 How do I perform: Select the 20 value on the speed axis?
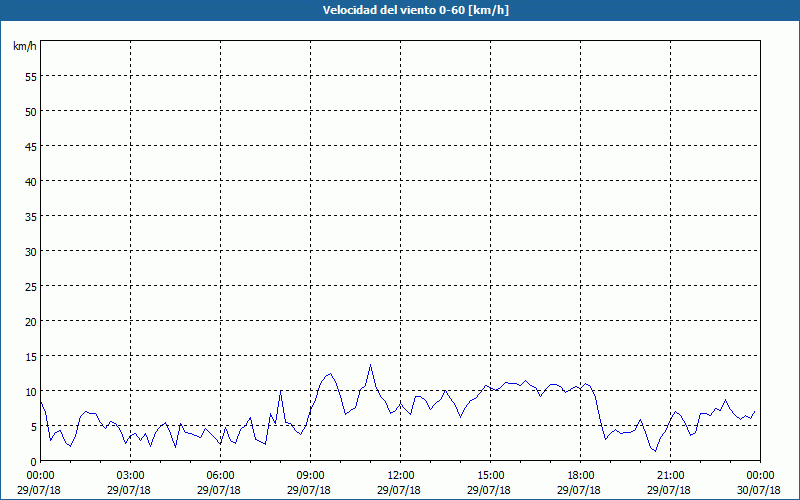click(31, 321)
